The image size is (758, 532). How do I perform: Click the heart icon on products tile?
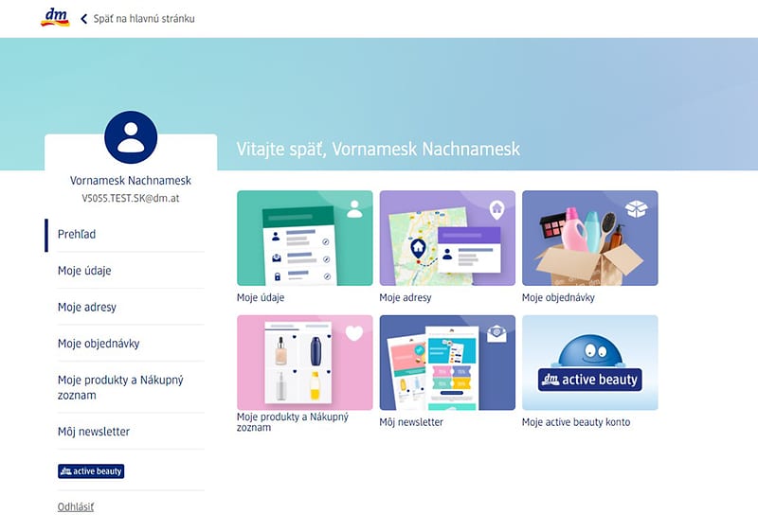coord(354,333)
